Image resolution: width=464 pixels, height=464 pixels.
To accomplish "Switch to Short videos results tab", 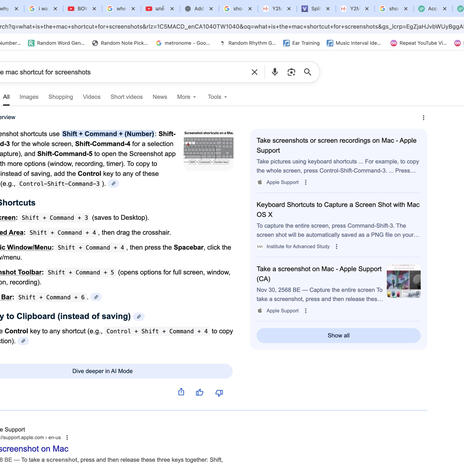I will pos(127,97).
